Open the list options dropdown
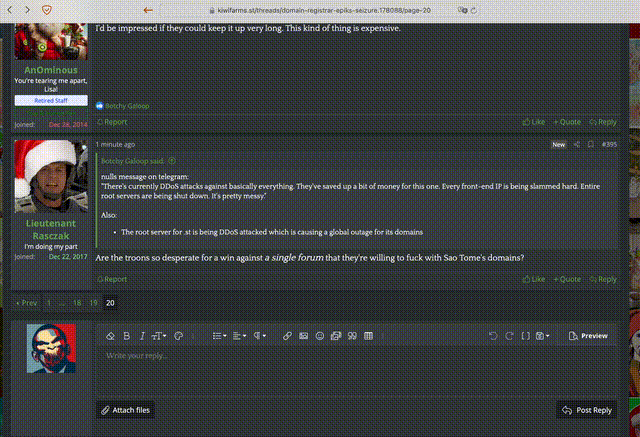 220,336
